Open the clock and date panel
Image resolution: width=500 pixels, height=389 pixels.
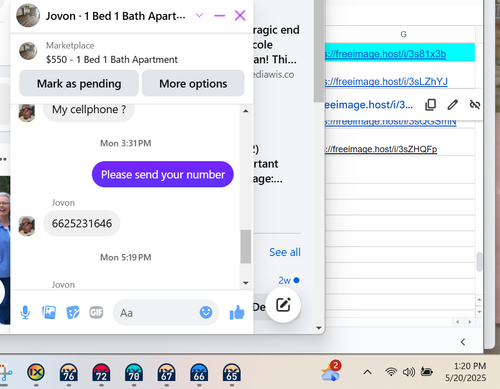click(x=466, y=372)
